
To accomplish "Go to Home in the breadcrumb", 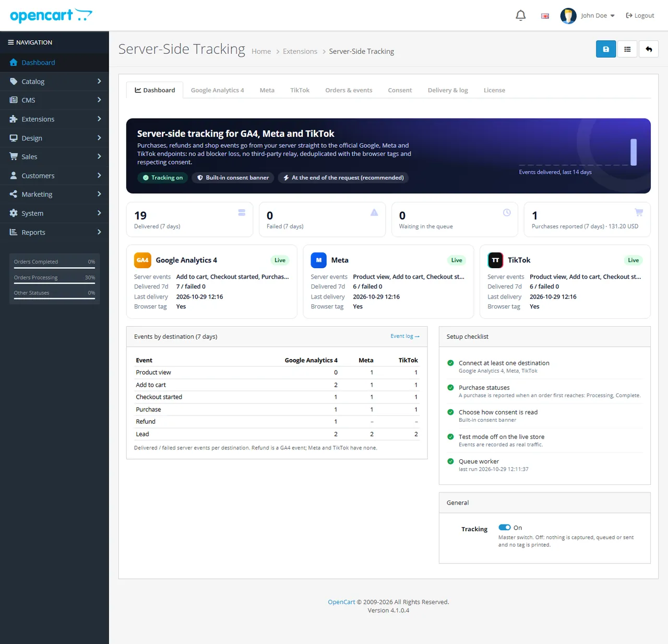I will (x=261, y=51).
